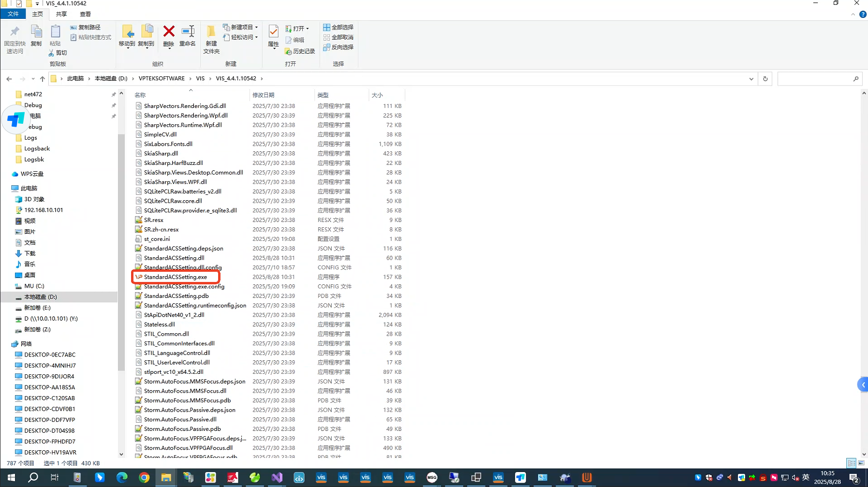Open the File menu tab
This screenshot has height=487, width=868.
tap(13, 14)
